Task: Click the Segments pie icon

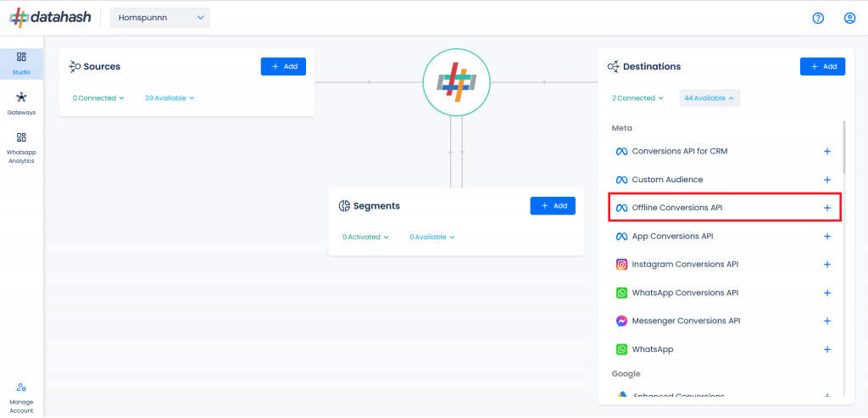Action: (x=344, y=206)
